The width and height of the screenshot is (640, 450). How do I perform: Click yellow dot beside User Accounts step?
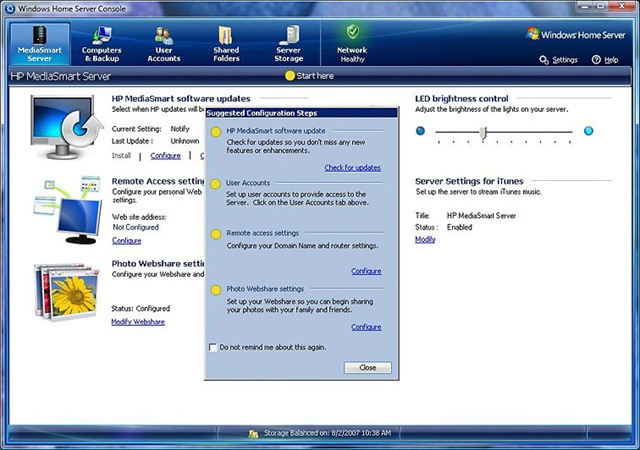pos(215,184)
